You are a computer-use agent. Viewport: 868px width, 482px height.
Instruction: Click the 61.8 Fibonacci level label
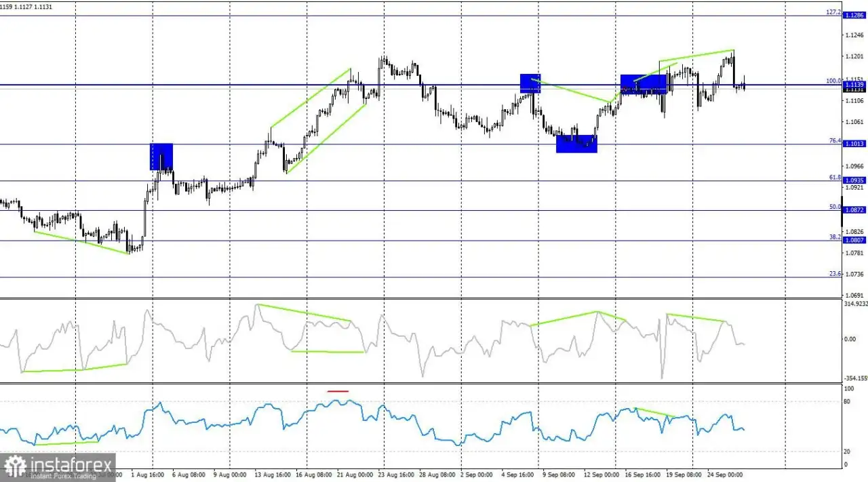pyautogui.click(x=835, y=177)
